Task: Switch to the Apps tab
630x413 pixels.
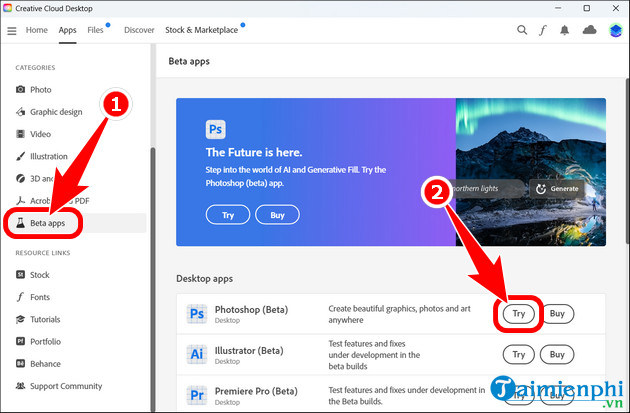Action: coord(67,30)
